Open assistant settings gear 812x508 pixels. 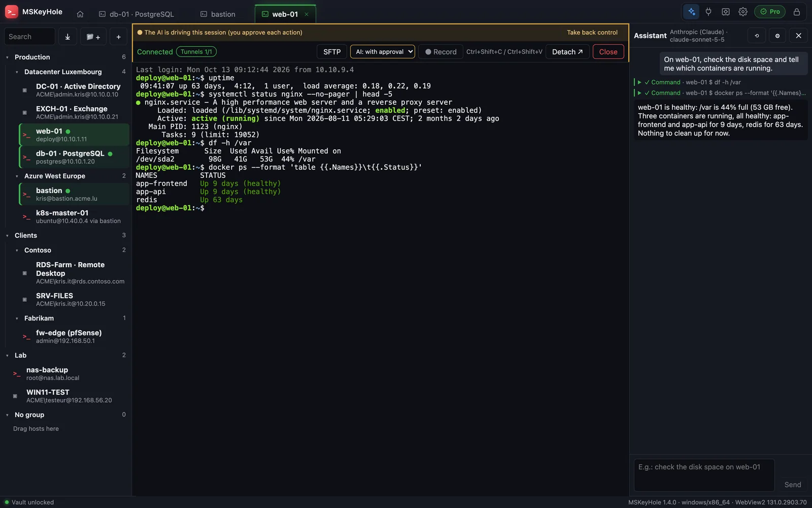777,36
